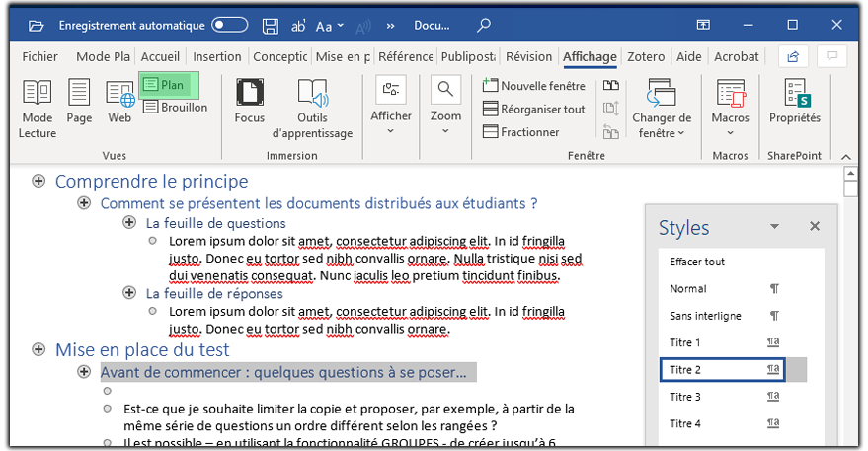
Task: Click the scroll up arrow of document scrollbar
Action: click(851, 174)
